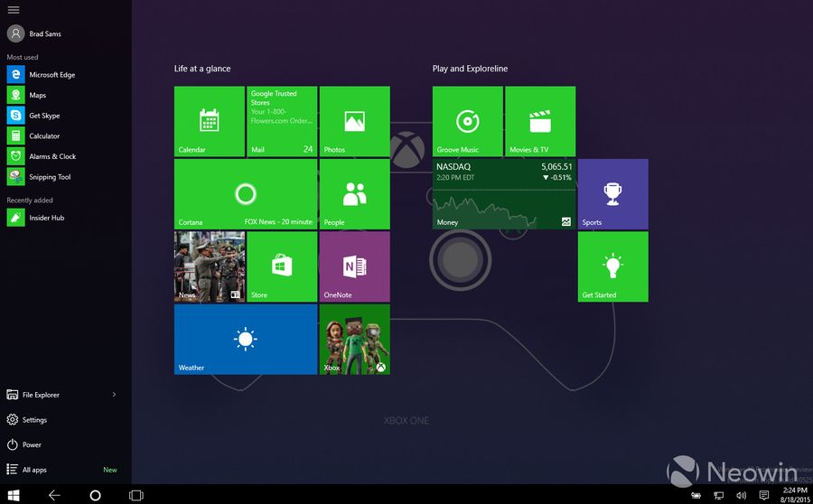Open Task View on taskbar
Viewport: 813px width, 504px height.
click(x=135, y=495)
